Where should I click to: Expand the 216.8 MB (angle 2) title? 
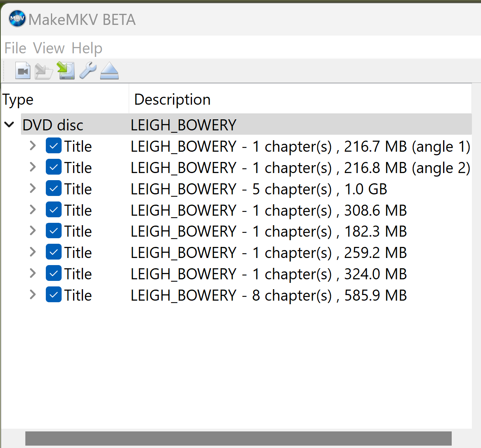click(x=33, y=167)
